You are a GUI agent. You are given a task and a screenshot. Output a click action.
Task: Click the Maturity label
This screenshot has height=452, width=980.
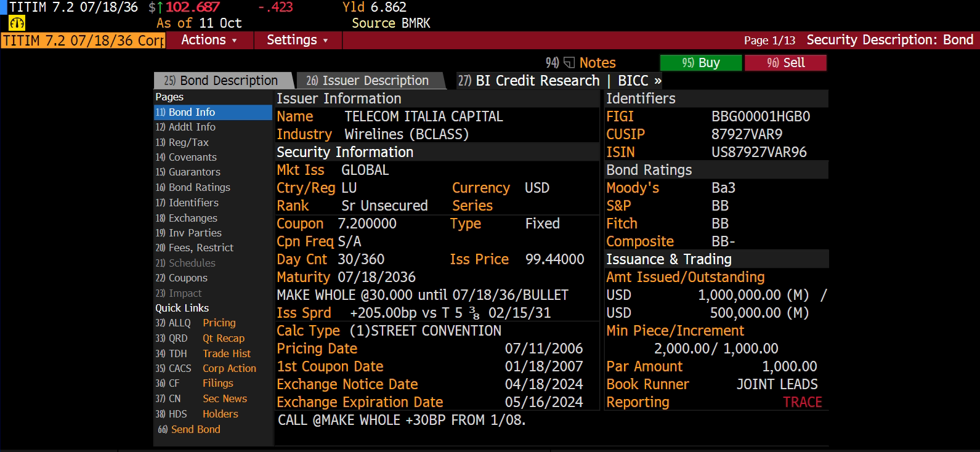click(x=303, y=277)
